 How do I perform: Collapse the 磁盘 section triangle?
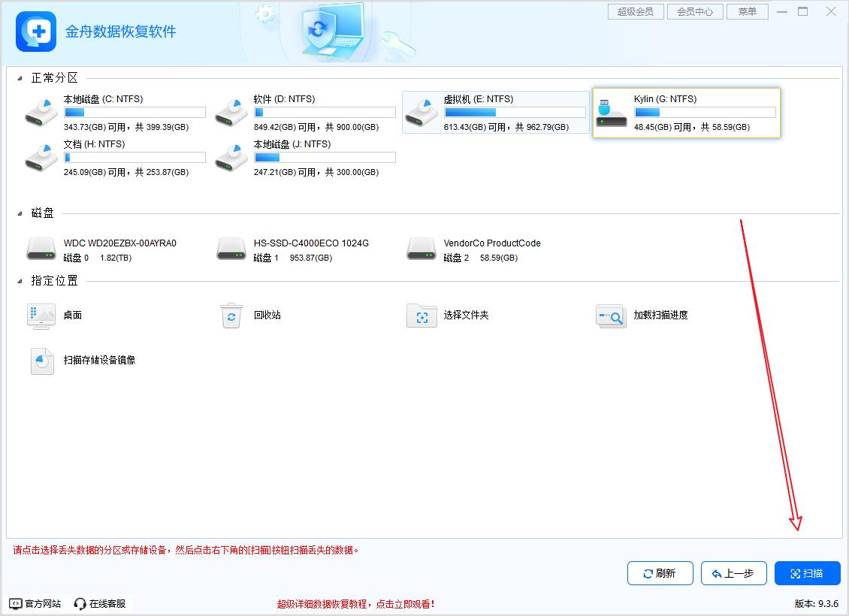(20, 214)
